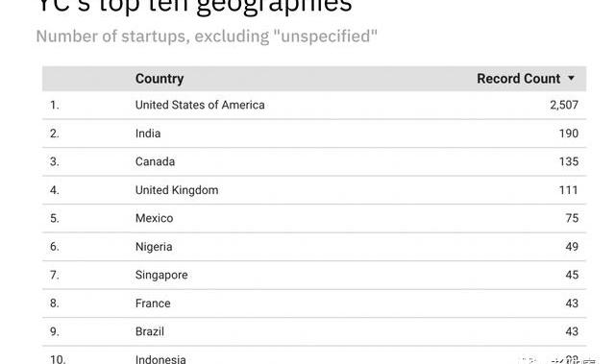Select the India country cell
615x364 pixels.
pyautogui.click(x=148, y=133)
